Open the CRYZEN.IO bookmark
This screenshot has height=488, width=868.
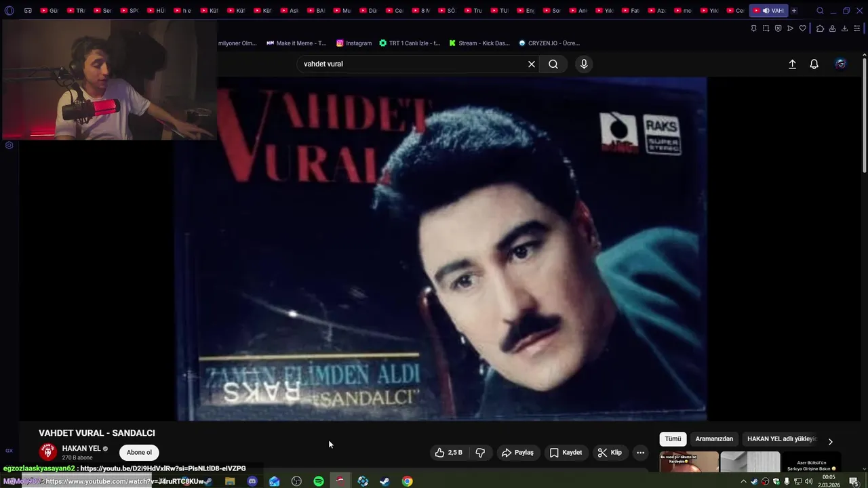point(549,43)
